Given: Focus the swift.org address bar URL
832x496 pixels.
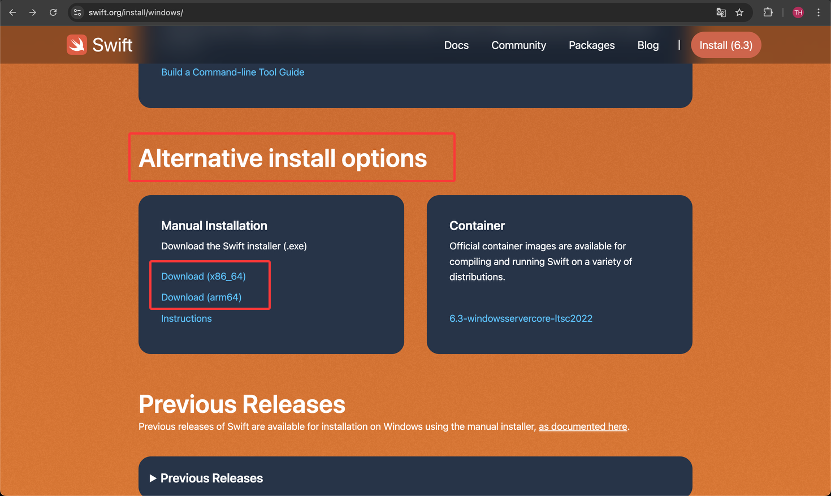Looking at the screenshot, I should click(136, 12).
